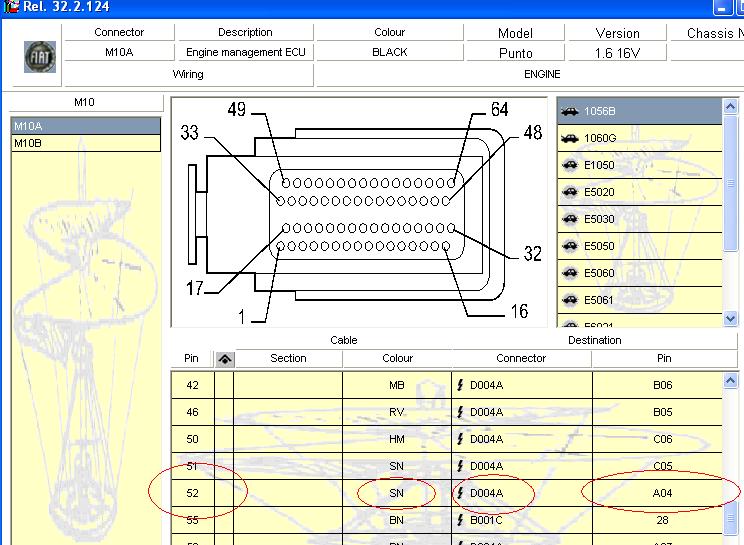Image resolution: width=744 pixels, height=545 pixels.
Task: Click the connector pinout diagram
Action: pyautogui.click(x=359, y=212)
